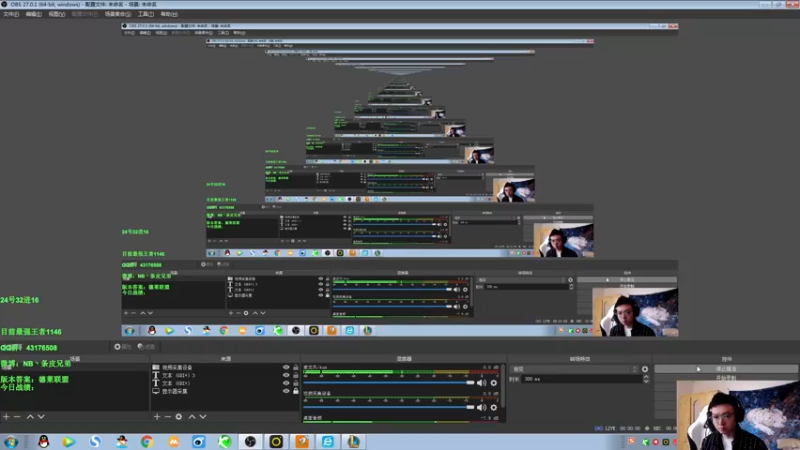Open the green 360 icon on taskbar
This screenshot has width=800, height=450.
224,442
